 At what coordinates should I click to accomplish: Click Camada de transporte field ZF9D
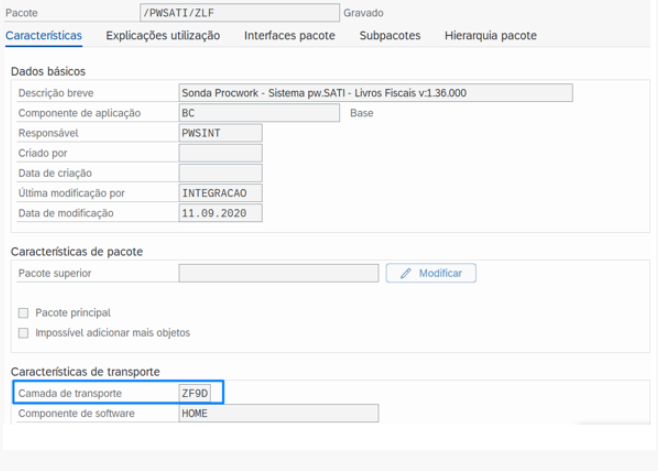pos(195,393)
